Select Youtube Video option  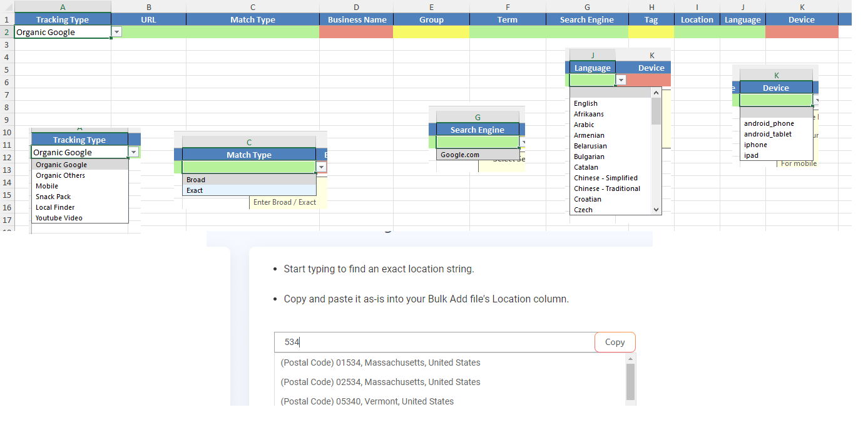pos(80,219)
